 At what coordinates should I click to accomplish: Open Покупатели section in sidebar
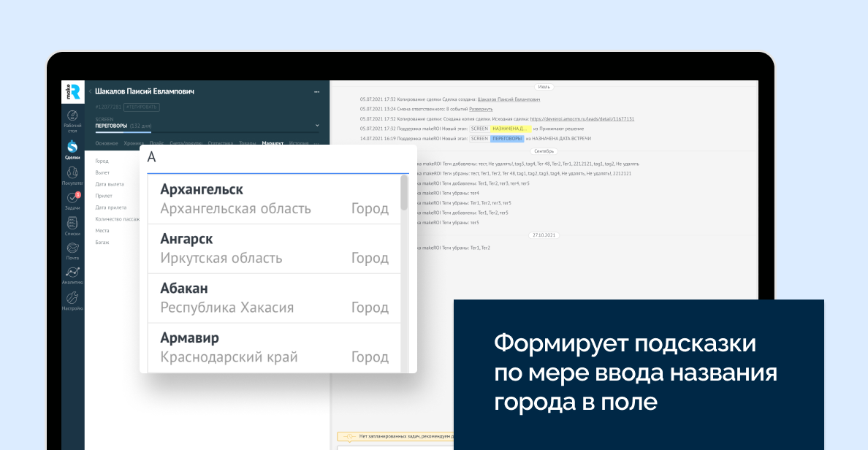pos(72,176)
